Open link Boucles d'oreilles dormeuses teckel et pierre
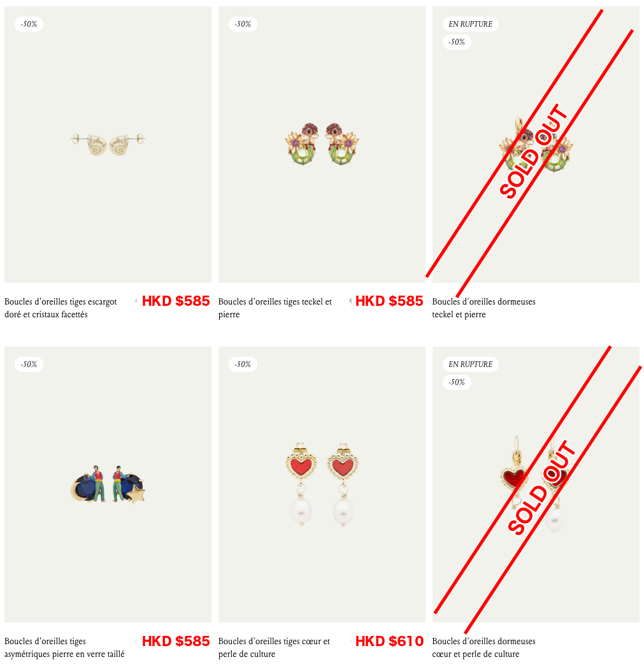Viewport: 644px width, 669px height. [483, 308]
